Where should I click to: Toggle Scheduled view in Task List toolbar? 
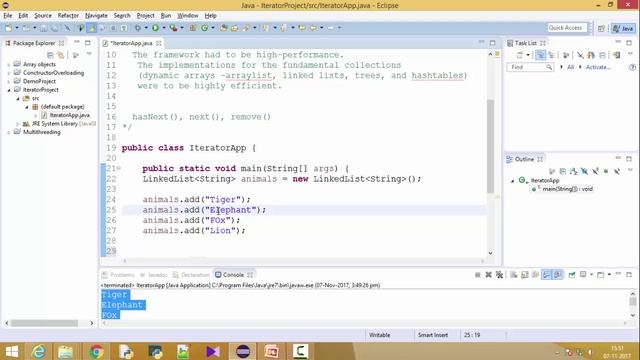[x=551, y=55]
